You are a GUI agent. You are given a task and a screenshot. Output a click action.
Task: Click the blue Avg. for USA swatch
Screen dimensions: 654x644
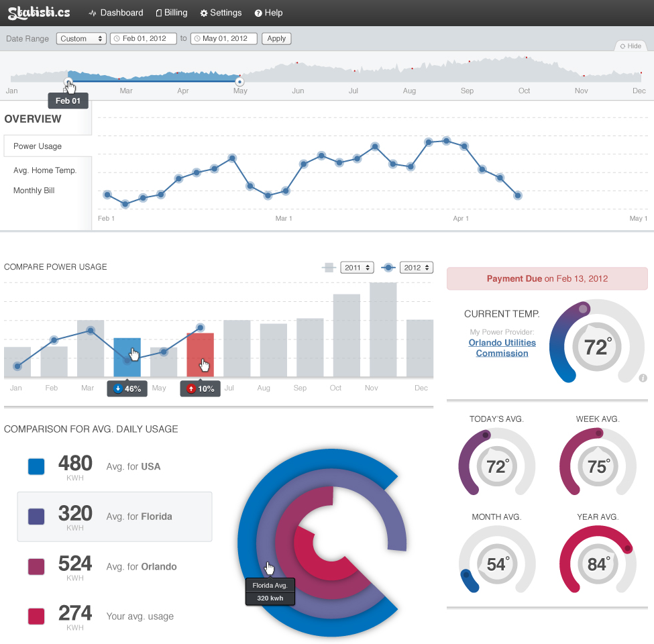[36, 467]
